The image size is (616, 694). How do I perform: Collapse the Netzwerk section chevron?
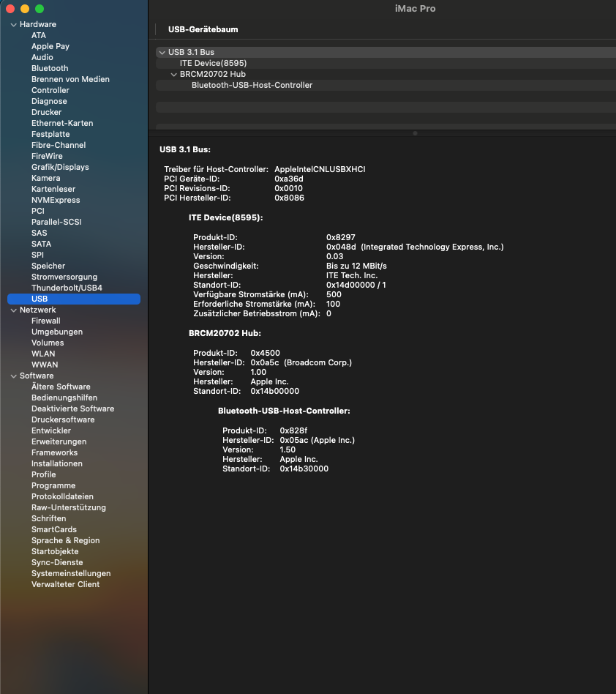coord(14,310)
